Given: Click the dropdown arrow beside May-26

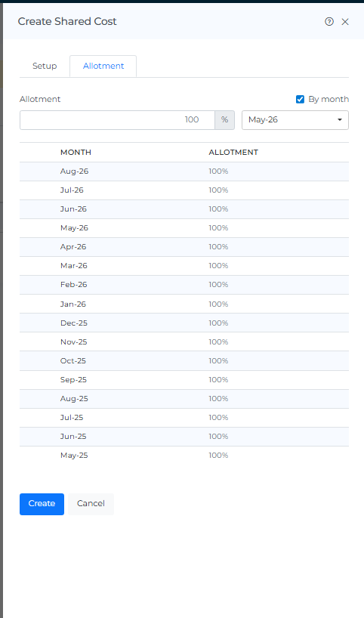Looking at the screenshot, I should coord(340,120).
